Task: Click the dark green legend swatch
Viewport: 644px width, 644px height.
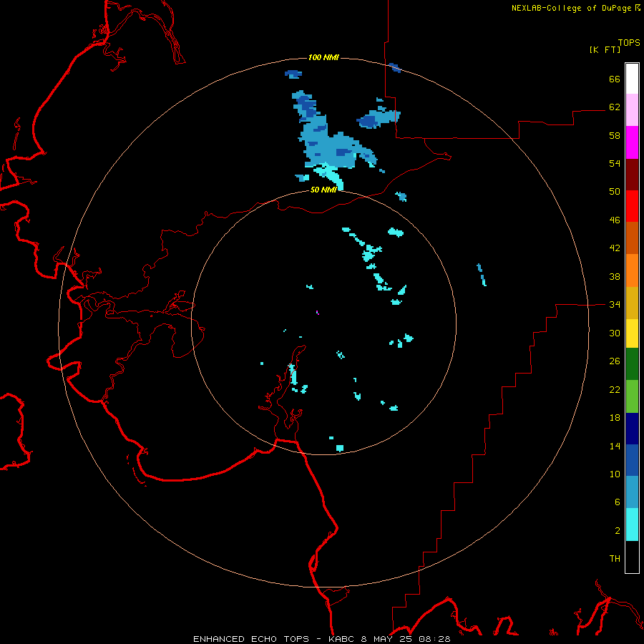Action: [x=632, y=364]
